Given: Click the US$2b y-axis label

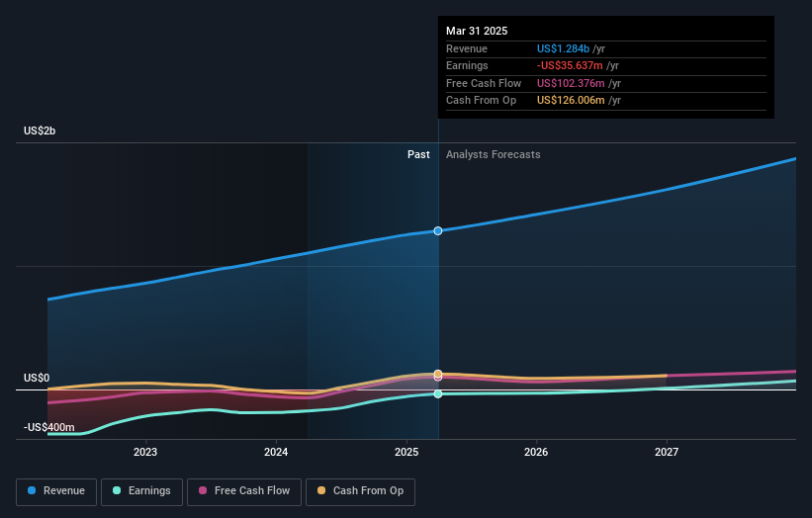Looking at the screenshot, I should point(40,130).
